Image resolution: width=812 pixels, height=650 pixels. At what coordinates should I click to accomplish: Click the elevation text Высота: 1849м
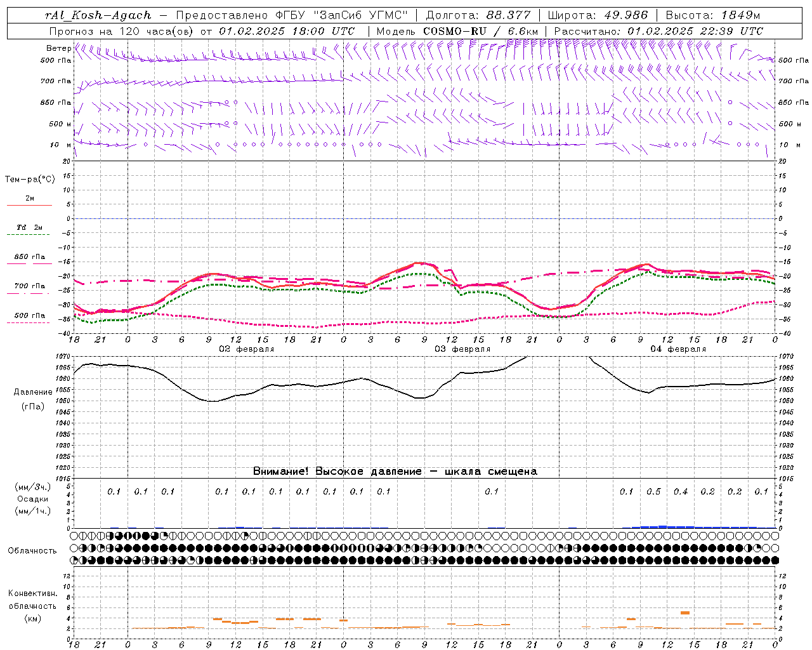tap(713, 15)
